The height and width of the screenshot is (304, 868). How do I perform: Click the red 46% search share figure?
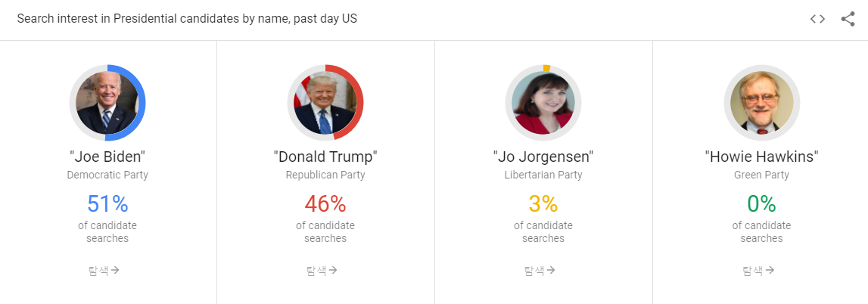tap(325, 204)
